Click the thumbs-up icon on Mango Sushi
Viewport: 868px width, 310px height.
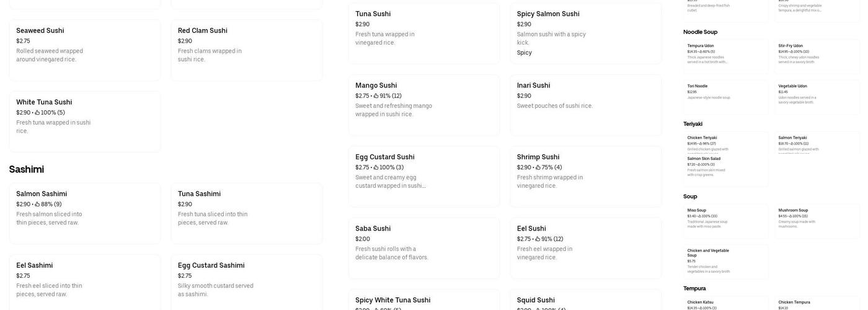pyautogui.click(x=376, y=96)
